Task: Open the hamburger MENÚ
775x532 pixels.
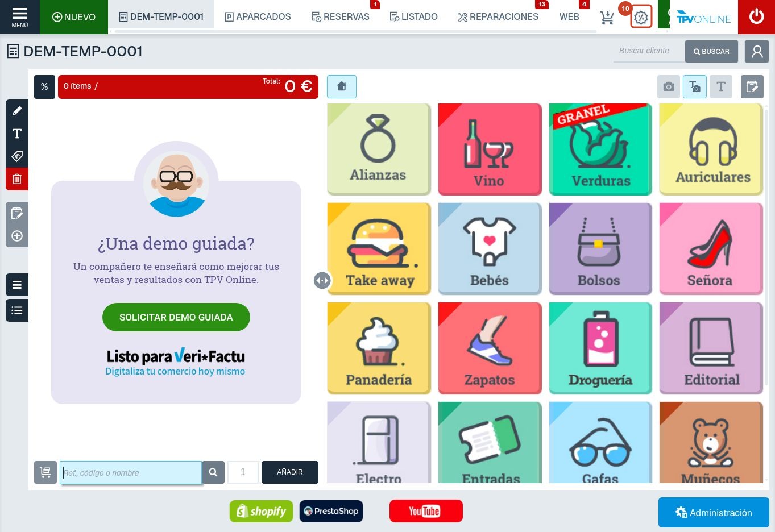Action: (x=19, y=17)
